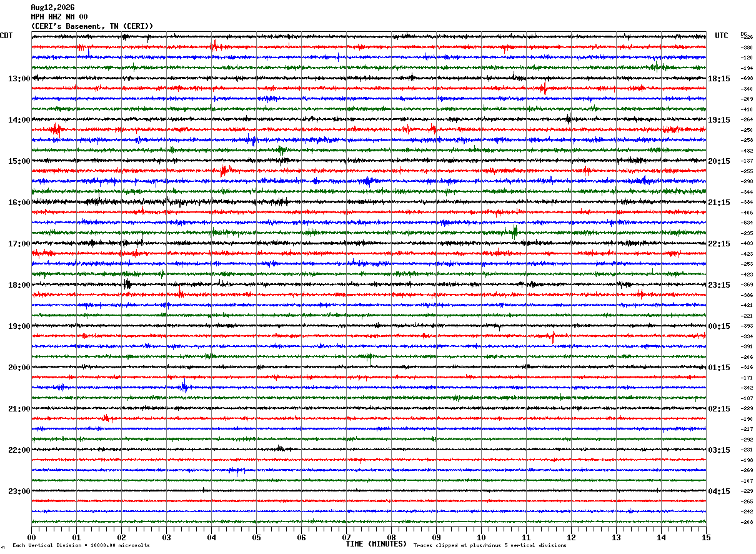The width and height of the screenshot is (756, 554).
Task: Click the 00:15 UTC row label
Action: [719, 326]
